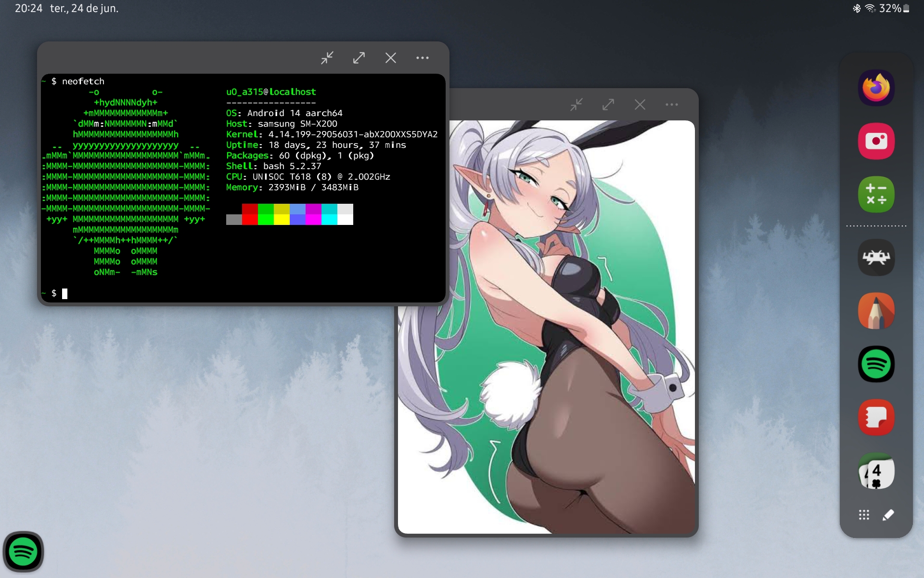Image resolution: width=924 pixels, height=578 pixels.
Task: Launch the red Camera app in the dock
Action: point(876,141)
